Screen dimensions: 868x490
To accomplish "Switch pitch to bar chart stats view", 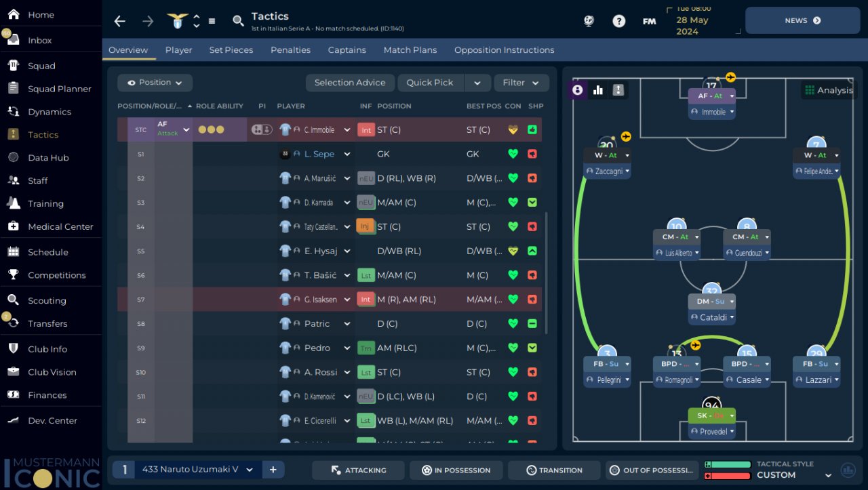I will (x=598, y=89).
